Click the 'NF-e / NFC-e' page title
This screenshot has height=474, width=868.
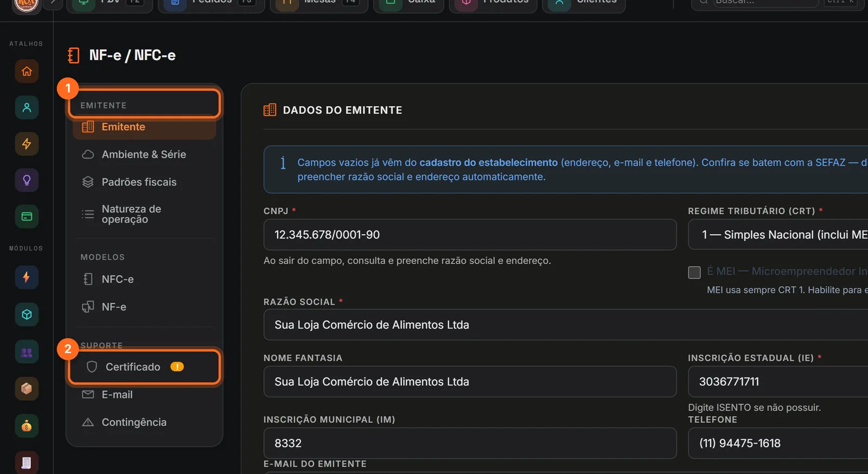132,55
